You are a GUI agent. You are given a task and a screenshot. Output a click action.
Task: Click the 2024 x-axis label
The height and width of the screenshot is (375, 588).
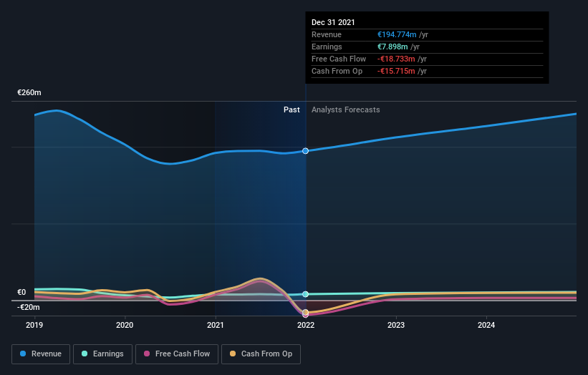click(x=486, y=325)
